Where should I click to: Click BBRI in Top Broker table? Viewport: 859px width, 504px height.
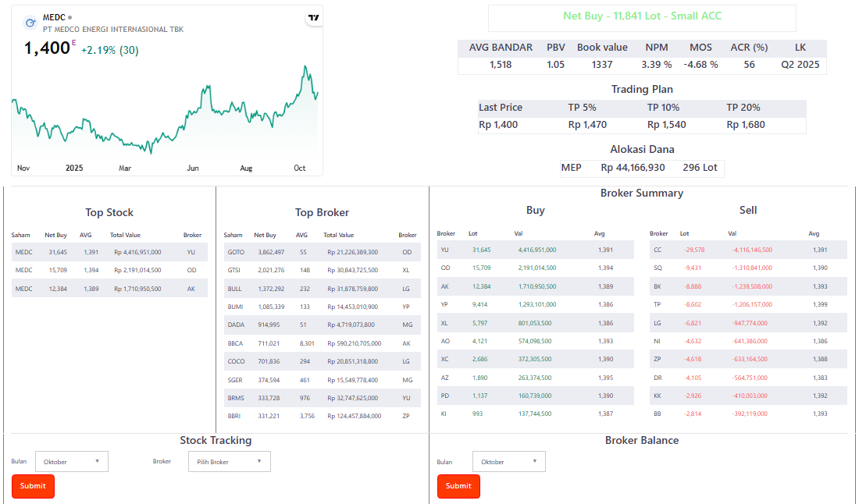234,416
